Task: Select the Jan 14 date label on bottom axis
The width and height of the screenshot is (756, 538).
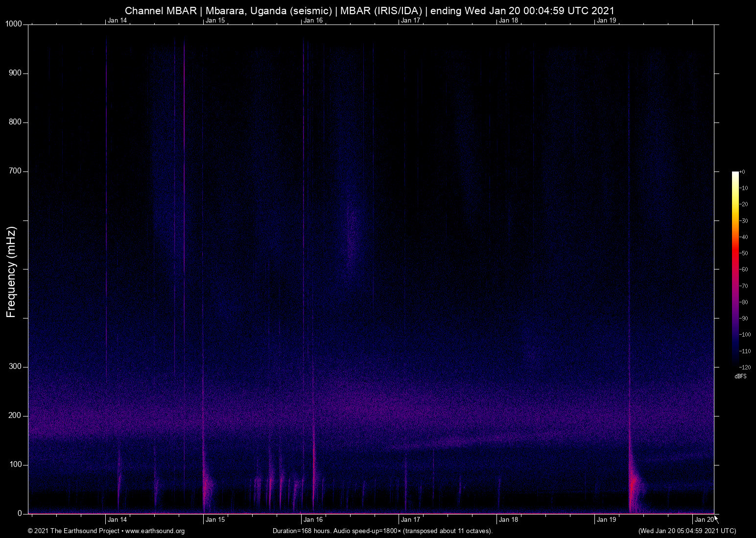Action: pyautogui.click(x=117, y=519)
